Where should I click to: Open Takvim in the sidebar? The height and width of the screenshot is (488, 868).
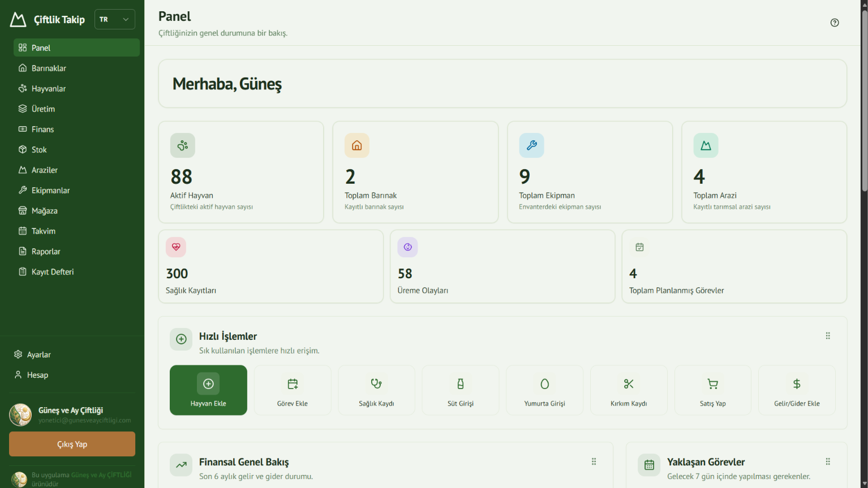(76, 231)
